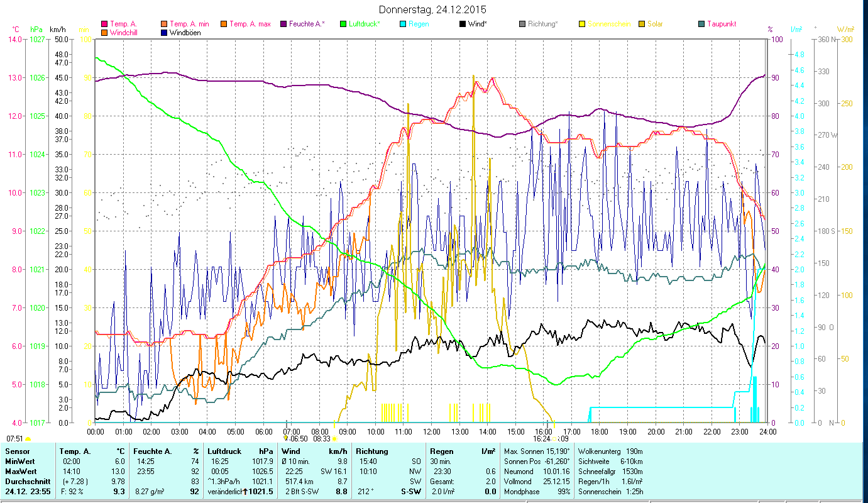Select the purple Feuchte A.* legend swatch
The image size is (868, 503).
(x=283, y=25)
